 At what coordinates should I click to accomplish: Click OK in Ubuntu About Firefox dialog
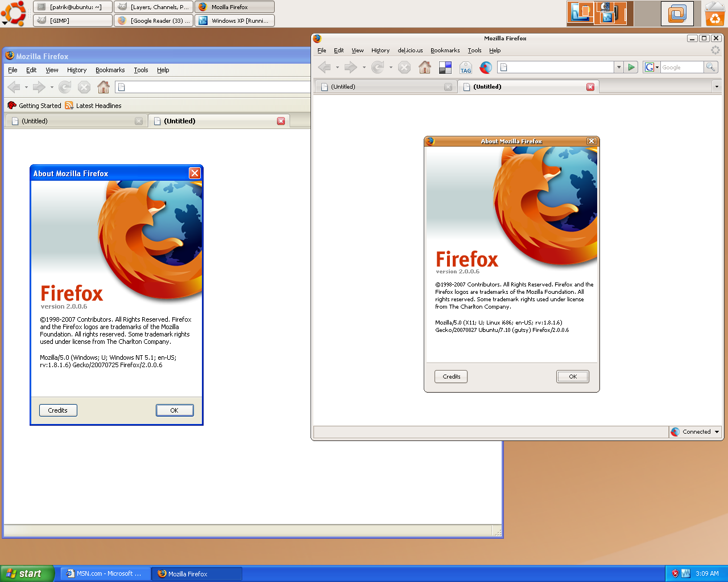(x=573, y=376)
